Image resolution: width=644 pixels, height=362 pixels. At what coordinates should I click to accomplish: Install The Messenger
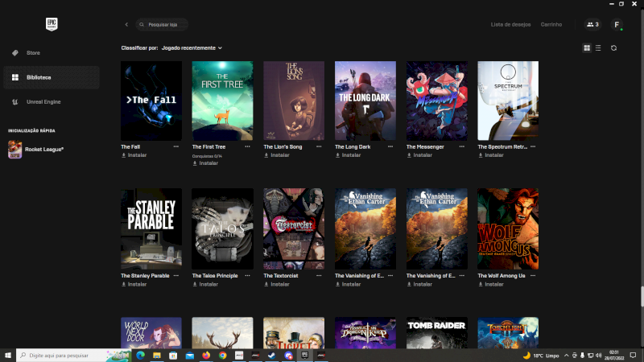click(x=419, y=155)
